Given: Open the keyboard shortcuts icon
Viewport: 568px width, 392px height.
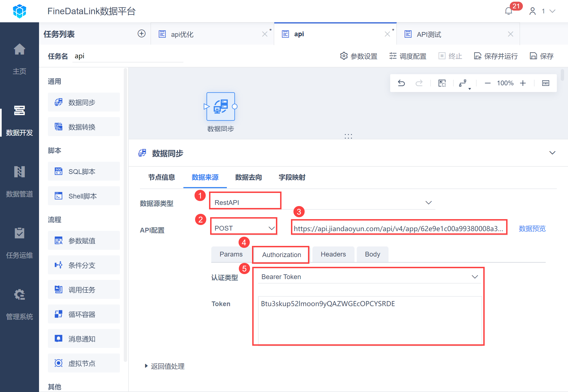Looking at the screenshot, I should click(545, 83).
